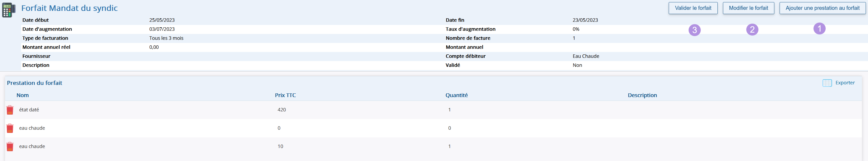
Task: Sort by Quantité column header
Action: tap(456, 95)
